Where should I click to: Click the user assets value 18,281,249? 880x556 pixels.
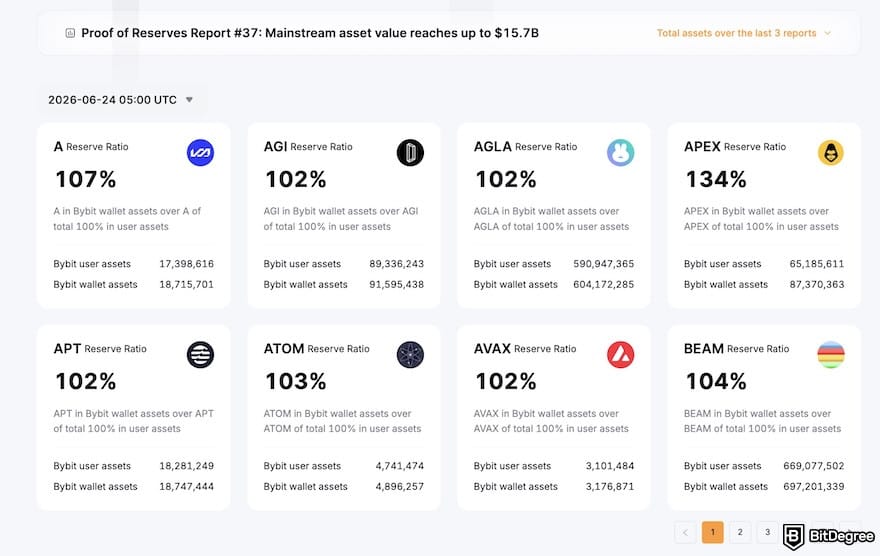[186, 466]
